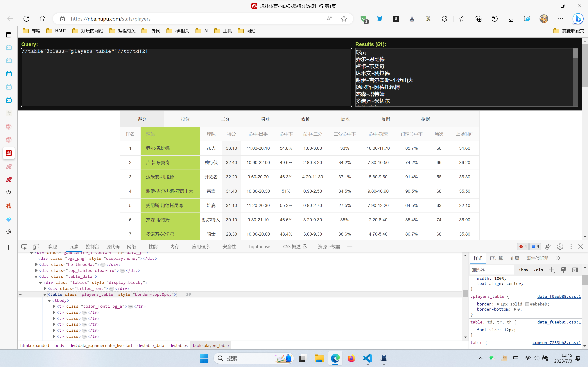Click the 筛选器 styles filter field

(x=491, y=270)
